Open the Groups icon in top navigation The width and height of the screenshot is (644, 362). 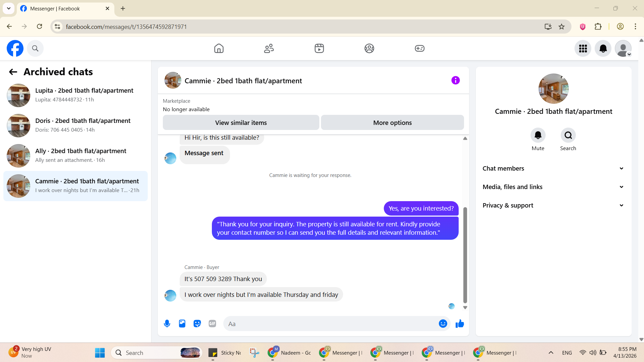369,48
